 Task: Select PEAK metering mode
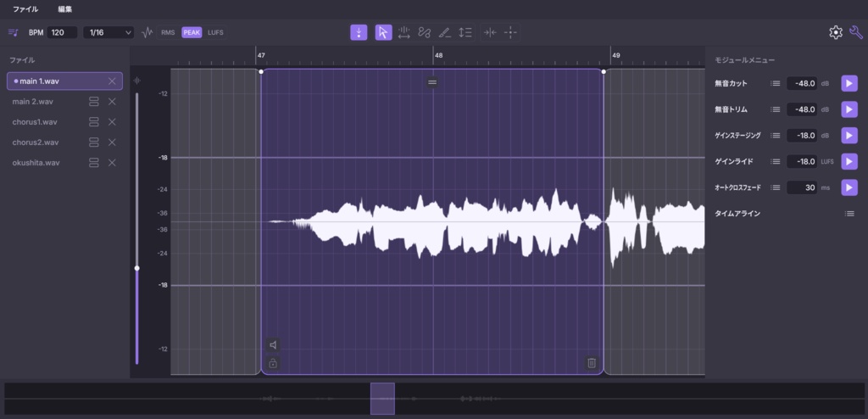click(x=192, y=33)
